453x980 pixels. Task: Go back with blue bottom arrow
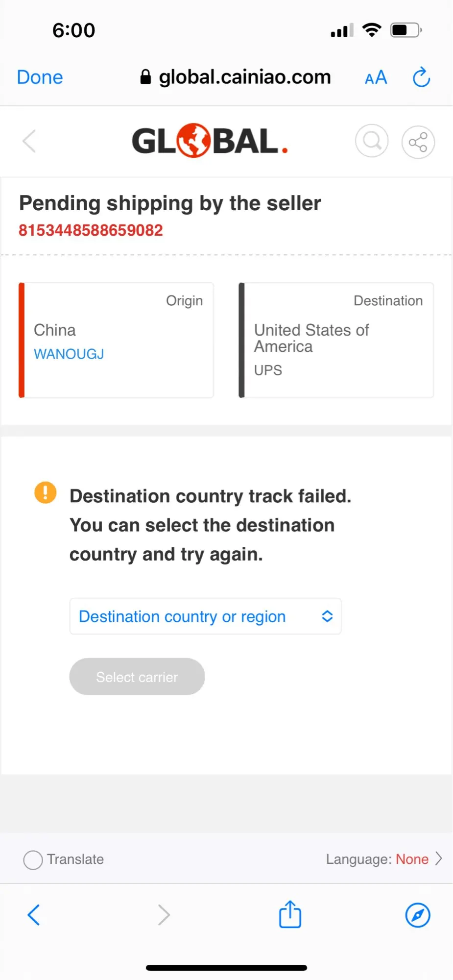point(33,915)
